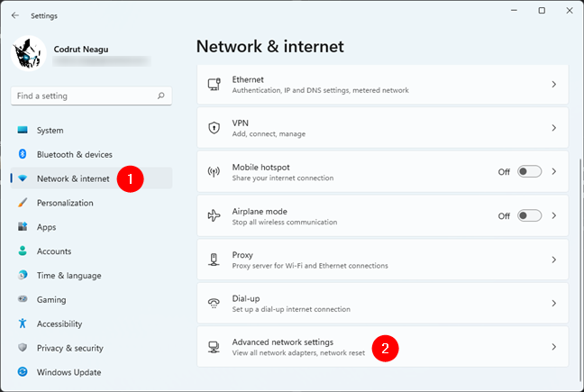Click the Proxy server icon
The height and width of the screenshot is (392, 584).
click(x=214, y=260)
